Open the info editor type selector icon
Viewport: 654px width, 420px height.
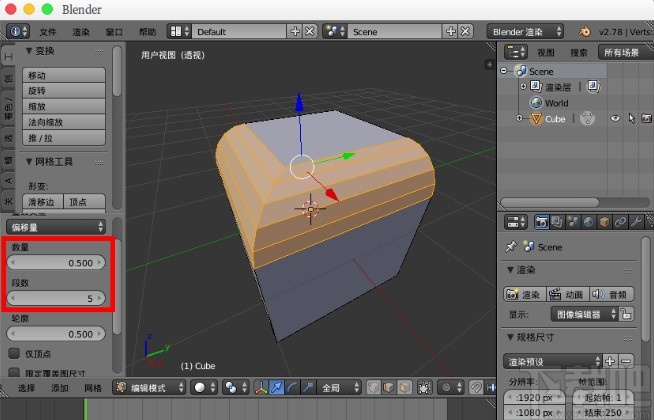18,31
